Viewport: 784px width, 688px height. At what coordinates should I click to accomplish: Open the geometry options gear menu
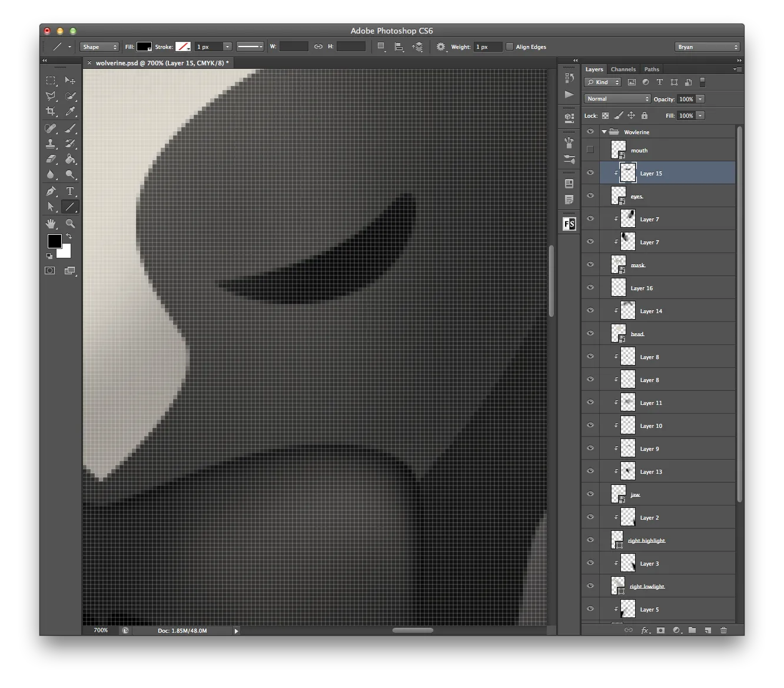(441, 46)
